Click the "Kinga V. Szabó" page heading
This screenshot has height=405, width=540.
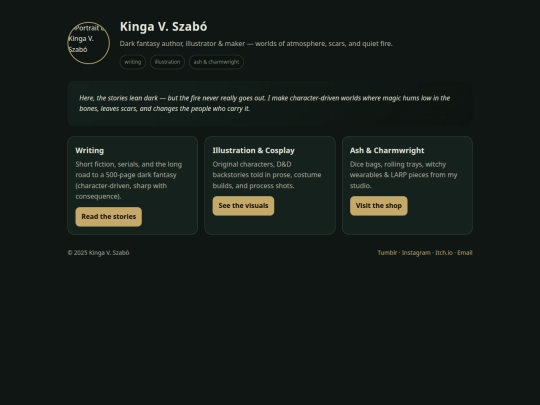click(x=163, y=27)
